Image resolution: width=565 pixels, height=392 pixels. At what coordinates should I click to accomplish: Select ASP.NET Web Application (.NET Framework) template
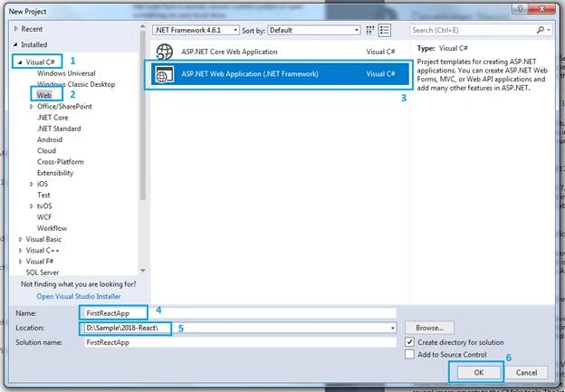click(x=280, y=74)
